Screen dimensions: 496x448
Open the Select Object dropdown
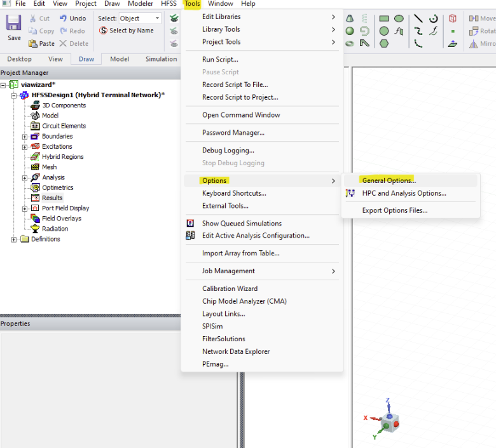(x=157, y=18)
